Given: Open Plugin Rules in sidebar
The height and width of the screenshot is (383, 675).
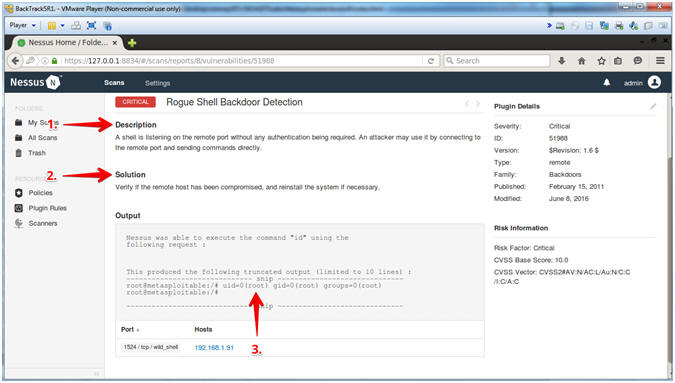Looking at the screenshot, I should click(47, 208).
